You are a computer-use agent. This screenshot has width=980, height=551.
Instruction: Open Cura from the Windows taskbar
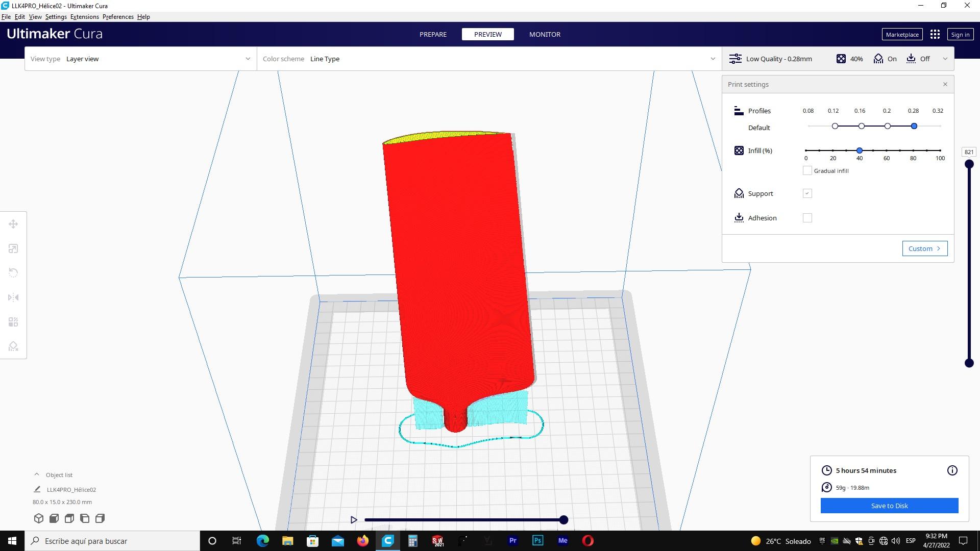pos(388,541)
